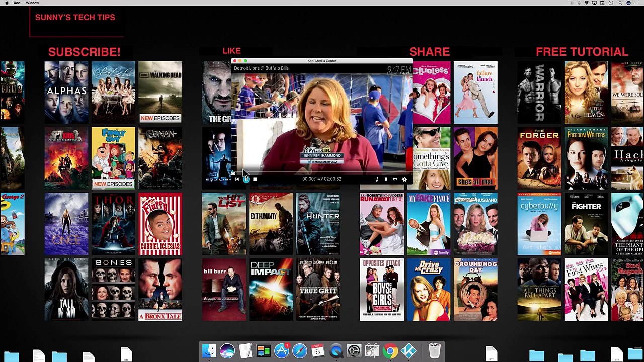Open Mission Control from the dock
The height and width of the screenshot is (362, 644).
[x=264, y=350]
